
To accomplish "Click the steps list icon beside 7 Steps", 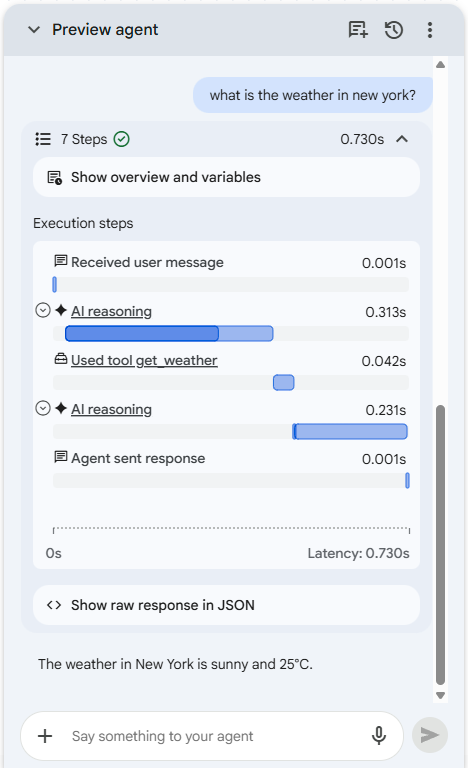I will click(43, 139).
